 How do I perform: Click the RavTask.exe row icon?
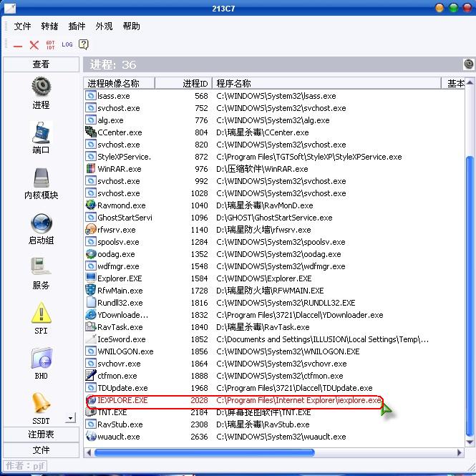[90, 326]
